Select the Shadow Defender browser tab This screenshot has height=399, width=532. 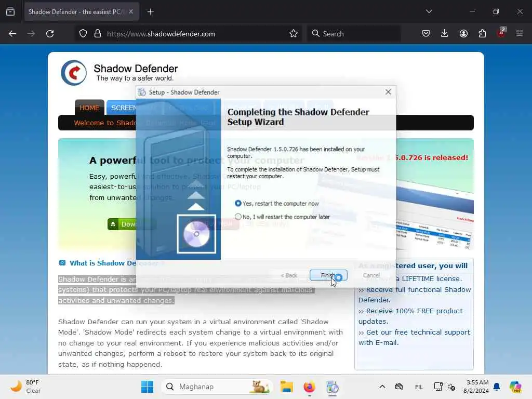tap(82, 11)
